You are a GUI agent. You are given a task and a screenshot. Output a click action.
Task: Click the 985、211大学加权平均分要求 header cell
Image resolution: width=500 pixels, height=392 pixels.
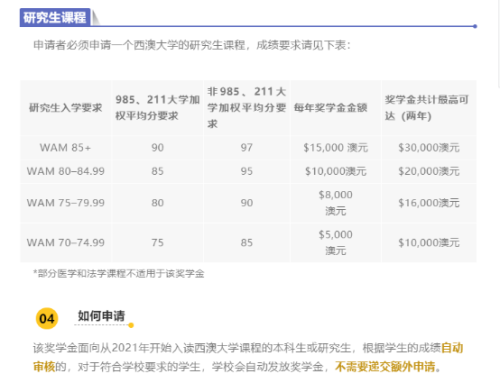(157, 108)
